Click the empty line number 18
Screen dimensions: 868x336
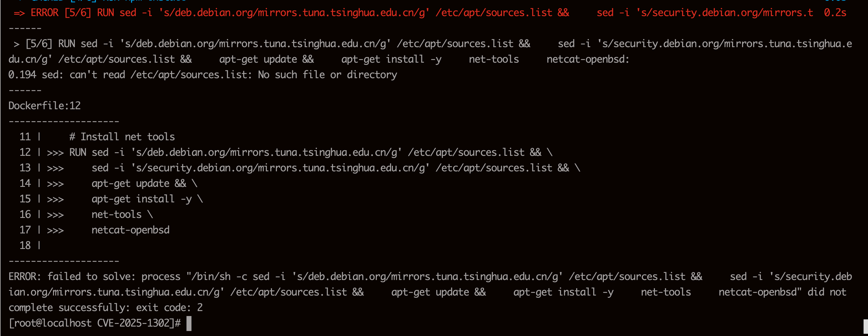coord(25,245)
